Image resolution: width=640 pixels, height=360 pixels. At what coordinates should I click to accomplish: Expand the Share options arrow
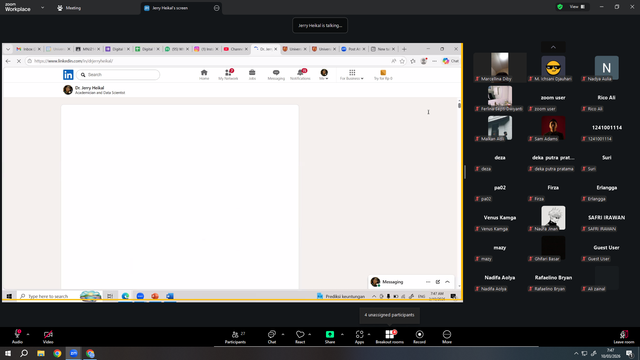click(x=342, y=334)
